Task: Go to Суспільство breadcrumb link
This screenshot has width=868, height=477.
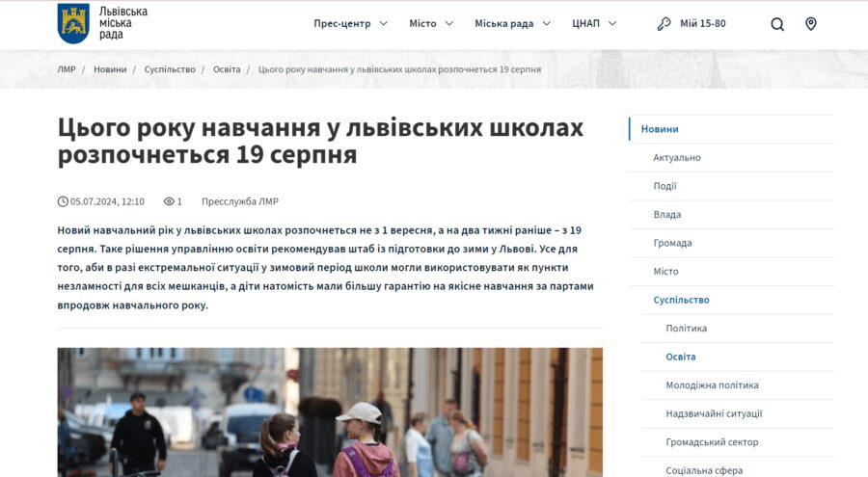Action: click(170, 69)
